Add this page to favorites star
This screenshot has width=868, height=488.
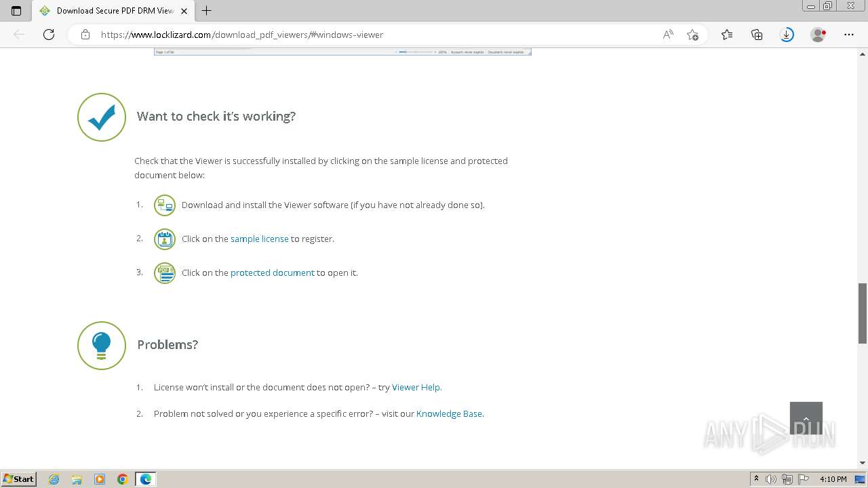tap(692, 35)
